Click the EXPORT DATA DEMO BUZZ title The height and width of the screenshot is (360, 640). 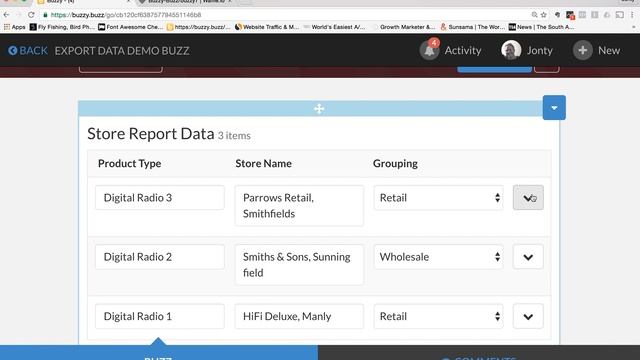tap(122, 51)
